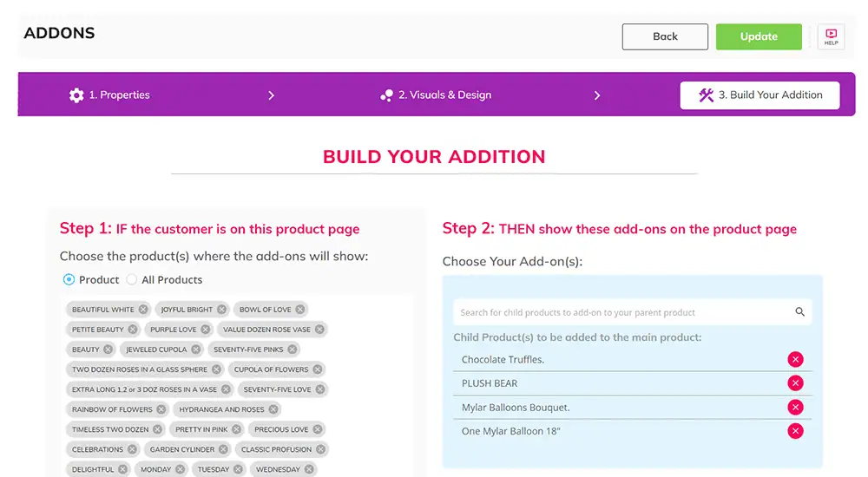Remove PLUSH BEAR add-on
Viewport: 868px width, 477px height.
point(795,383)
